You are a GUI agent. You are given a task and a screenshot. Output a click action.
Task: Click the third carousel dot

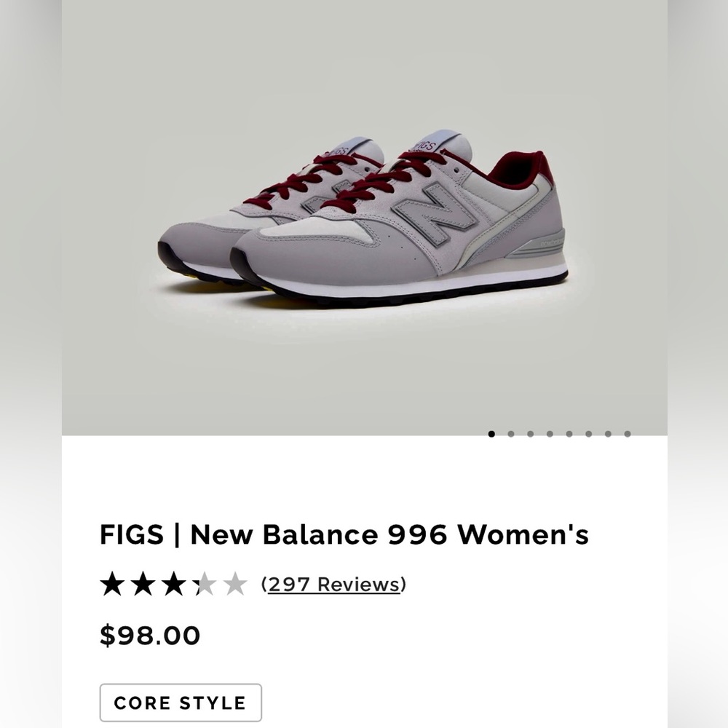pyautogui.click(x=530, y=432)
